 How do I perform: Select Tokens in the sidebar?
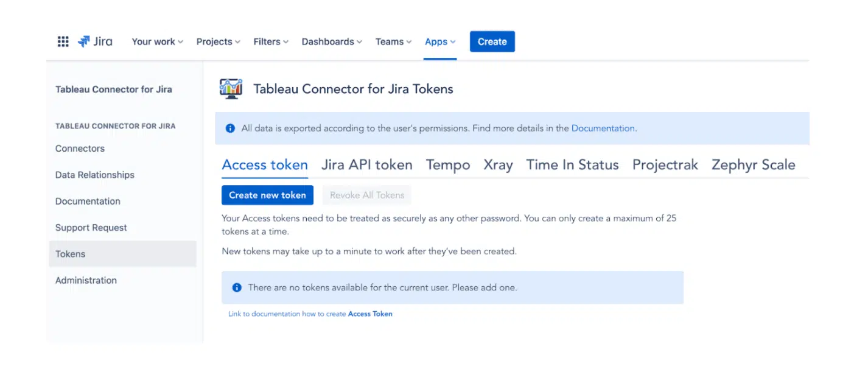click(x=122, y=254)
